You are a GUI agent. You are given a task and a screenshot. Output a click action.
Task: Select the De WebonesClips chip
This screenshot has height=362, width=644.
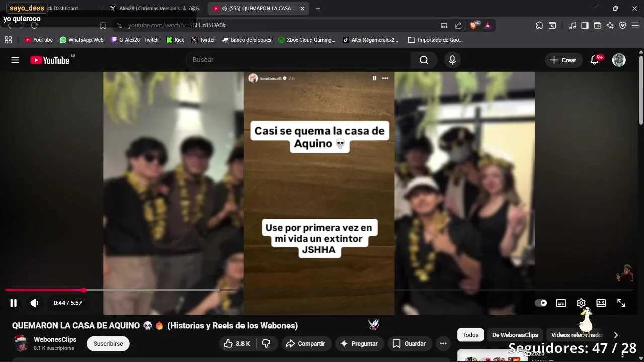(x=515, y=335)
